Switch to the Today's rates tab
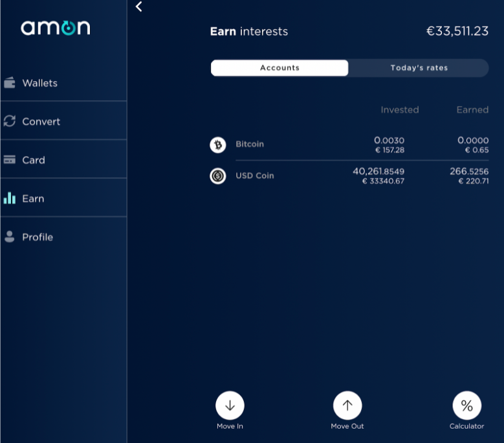 click(419, 68)
